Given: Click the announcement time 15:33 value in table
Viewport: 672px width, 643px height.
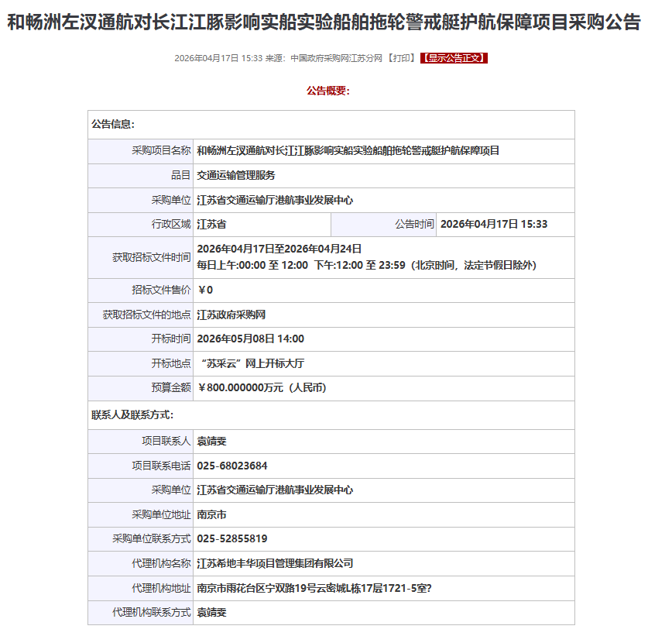Looking at the screenshot, I should tap(494, 225).
